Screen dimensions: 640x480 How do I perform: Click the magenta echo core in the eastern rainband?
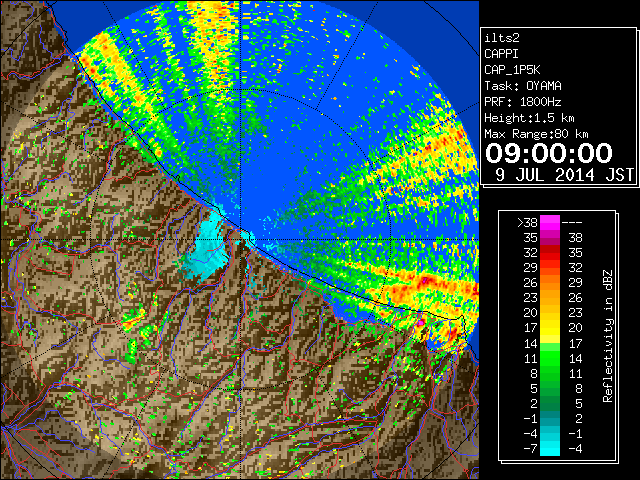[x=424, y=280]
